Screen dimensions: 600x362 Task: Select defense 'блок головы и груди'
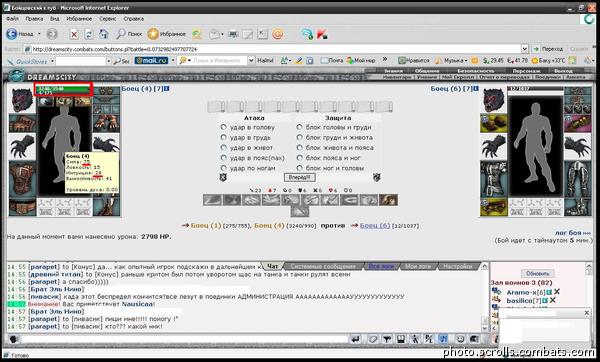click(299, 127)
